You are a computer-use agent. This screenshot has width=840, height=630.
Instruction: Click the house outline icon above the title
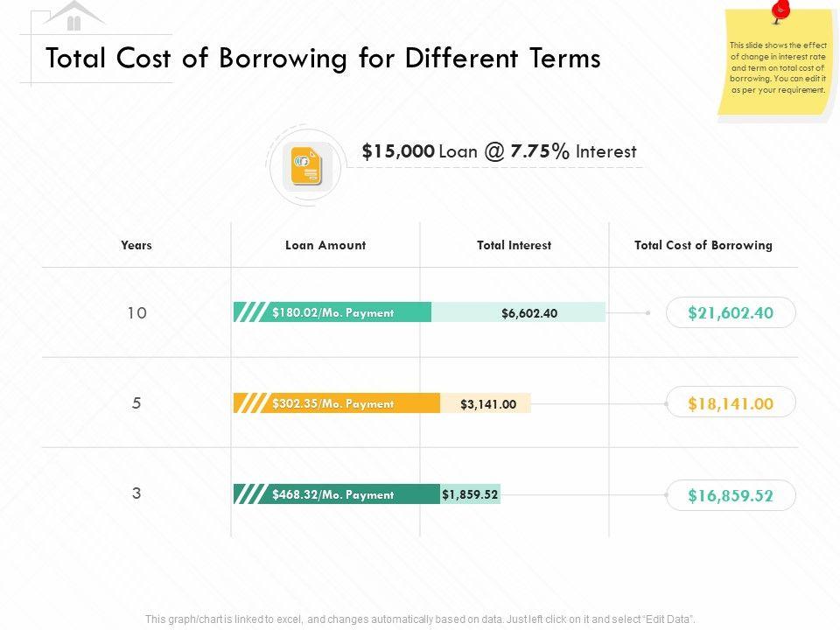click(x=74, y=16)
